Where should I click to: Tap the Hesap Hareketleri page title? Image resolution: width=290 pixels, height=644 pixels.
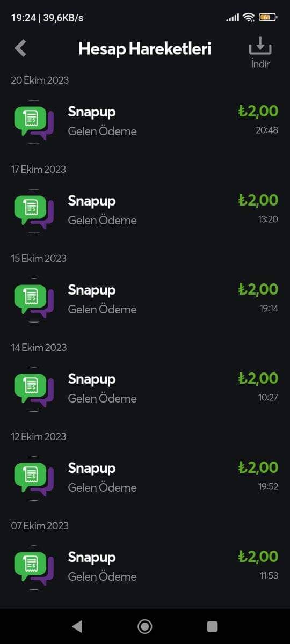[x=145, y=48]
